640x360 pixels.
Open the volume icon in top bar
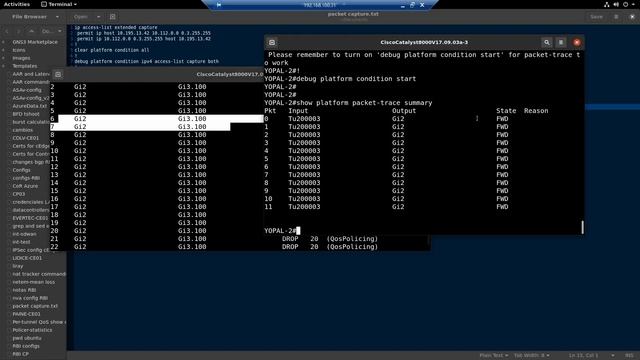tap(616, 4)
